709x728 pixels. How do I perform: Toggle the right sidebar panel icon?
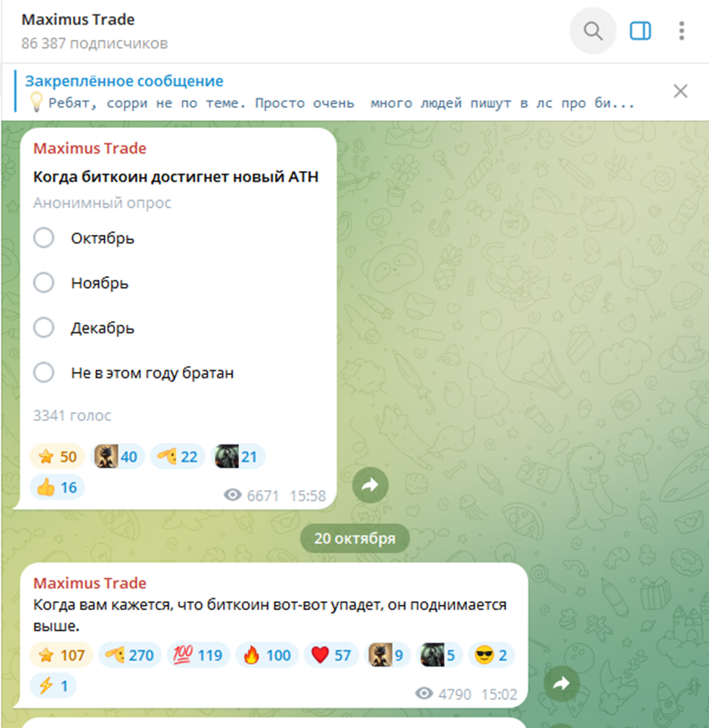(640, 31)
